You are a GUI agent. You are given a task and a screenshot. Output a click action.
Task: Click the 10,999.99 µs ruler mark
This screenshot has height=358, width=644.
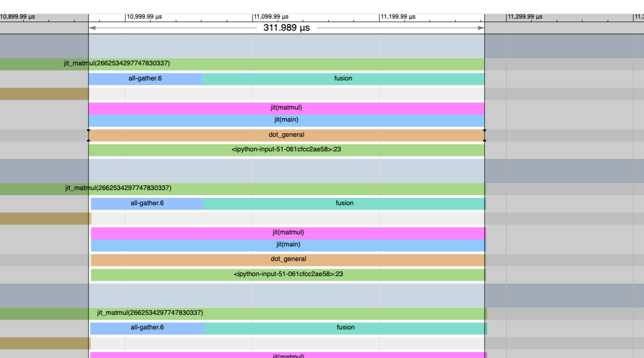click(144, 17)
